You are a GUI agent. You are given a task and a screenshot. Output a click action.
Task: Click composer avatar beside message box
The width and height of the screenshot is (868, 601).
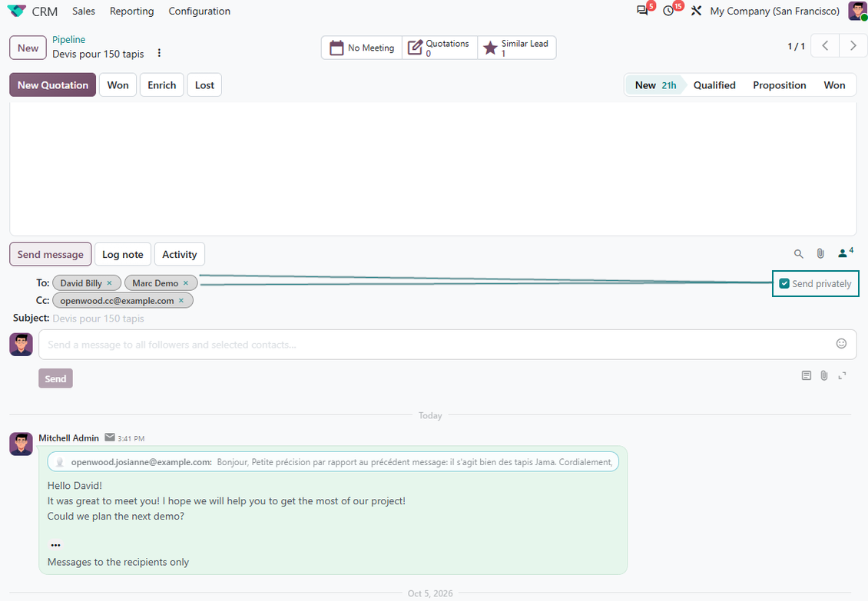tap(21, 344)
